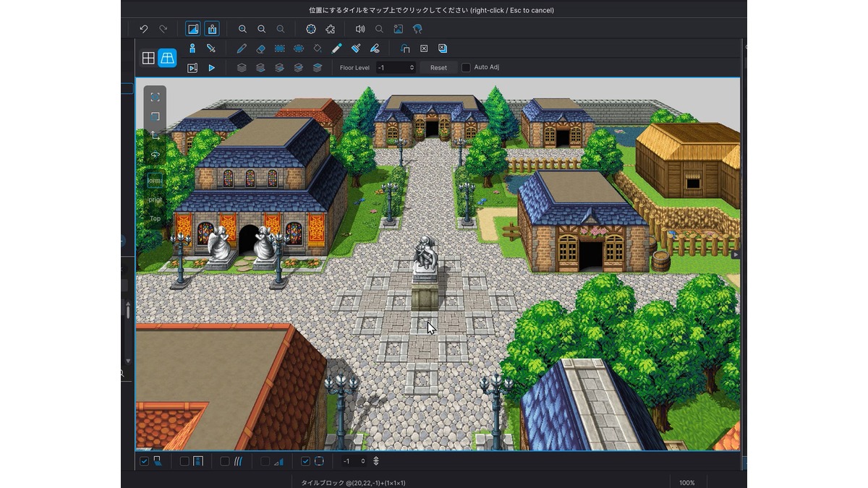
Task: Click the Reset button
Action: 438,68
